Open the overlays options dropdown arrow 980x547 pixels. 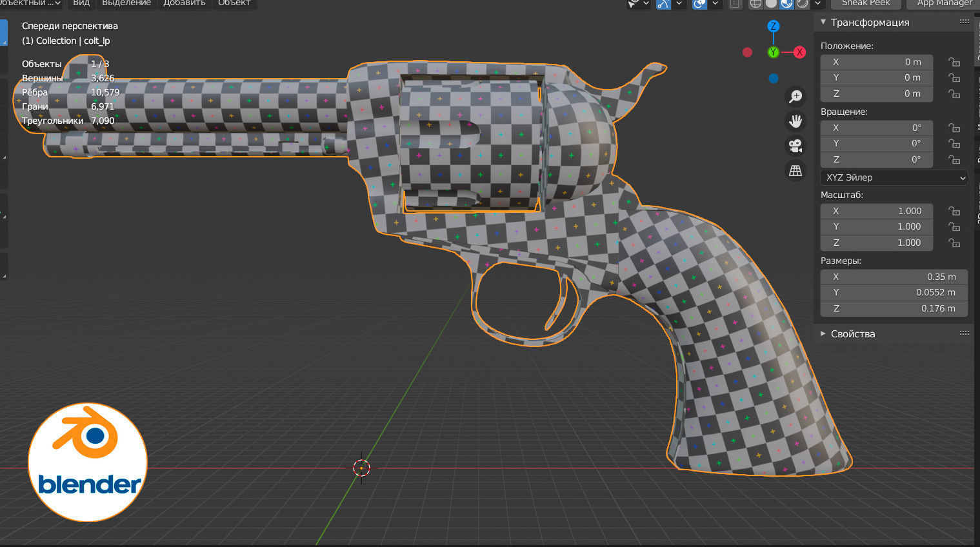[x=715, y=3]
